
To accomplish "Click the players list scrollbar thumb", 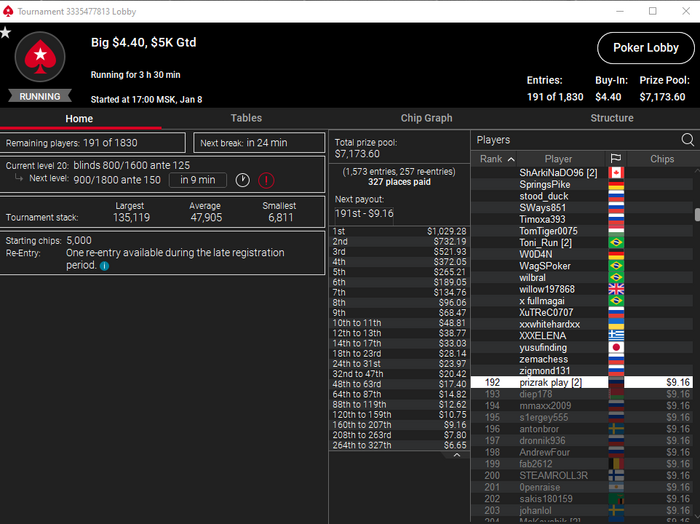I will click(697, 214).
